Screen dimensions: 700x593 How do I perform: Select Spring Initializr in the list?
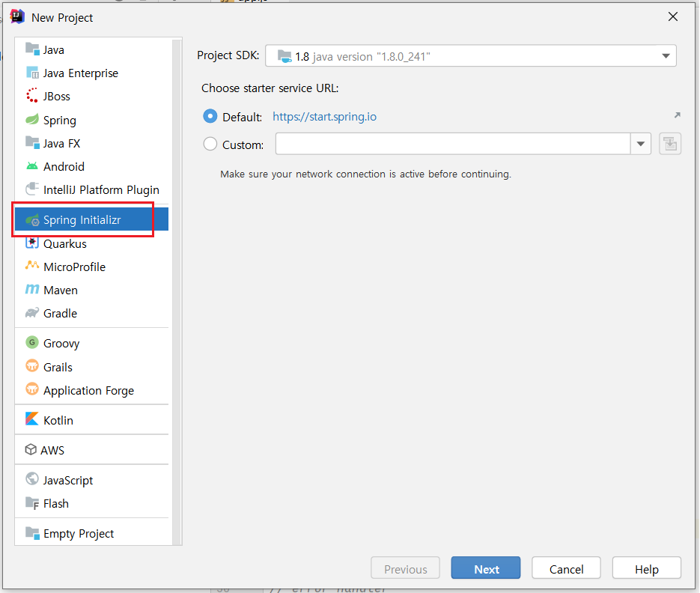(x=91, y=219)
